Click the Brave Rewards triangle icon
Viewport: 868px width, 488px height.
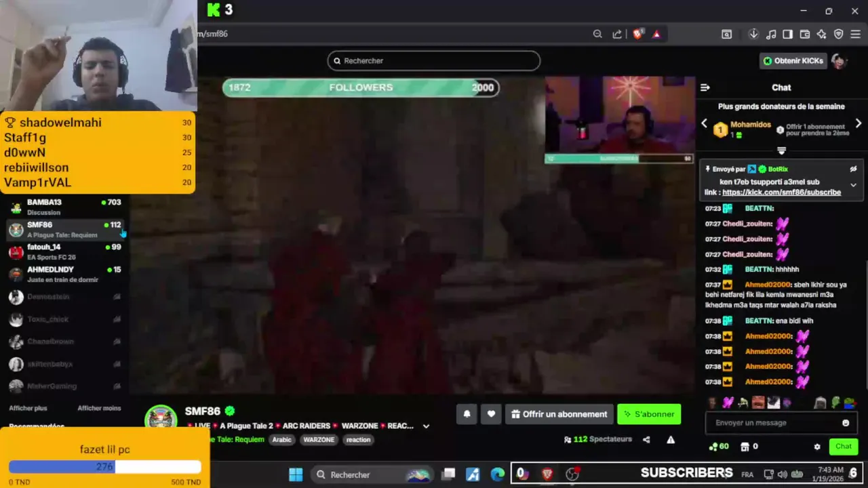click(x=656, y=34)
